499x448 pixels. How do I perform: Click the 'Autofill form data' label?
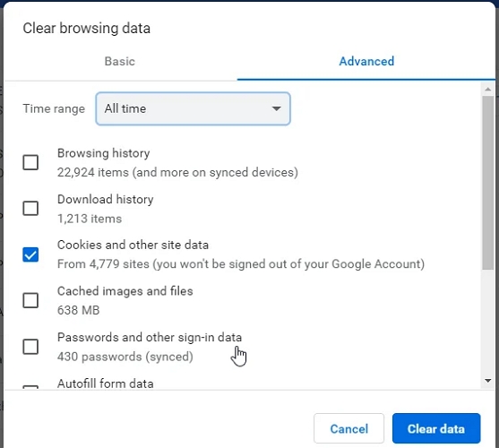(x=106, y=383)
